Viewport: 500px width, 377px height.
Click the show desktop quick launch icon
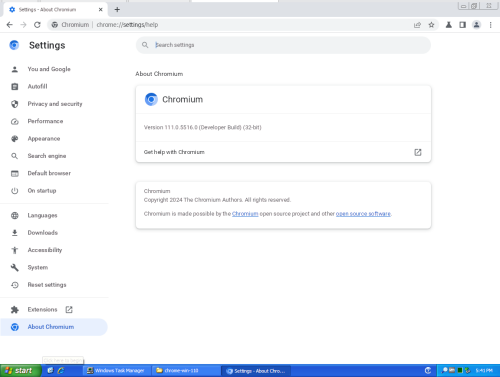tap(50, 370)
